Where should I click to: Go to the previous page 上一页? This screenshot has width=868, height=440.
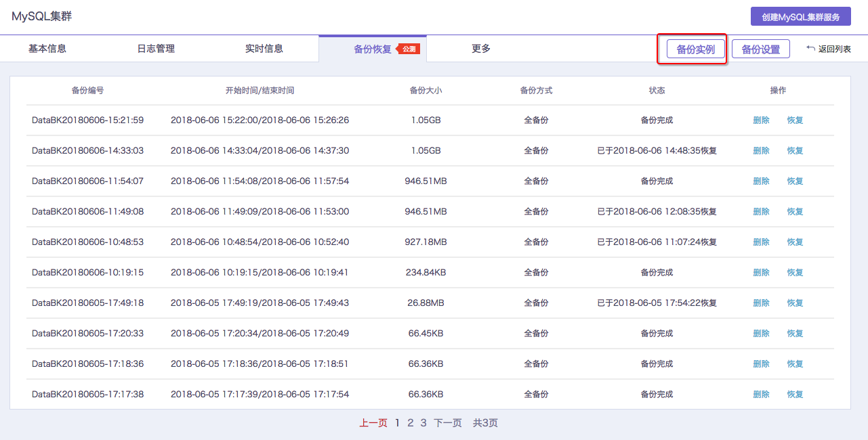[x=373, y=423]
